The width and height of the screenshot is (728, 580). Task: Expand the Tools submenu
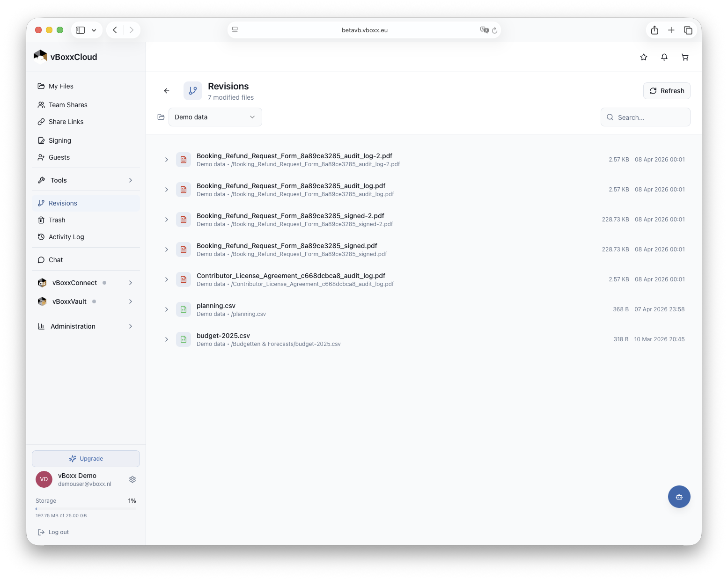click(86, 180)
